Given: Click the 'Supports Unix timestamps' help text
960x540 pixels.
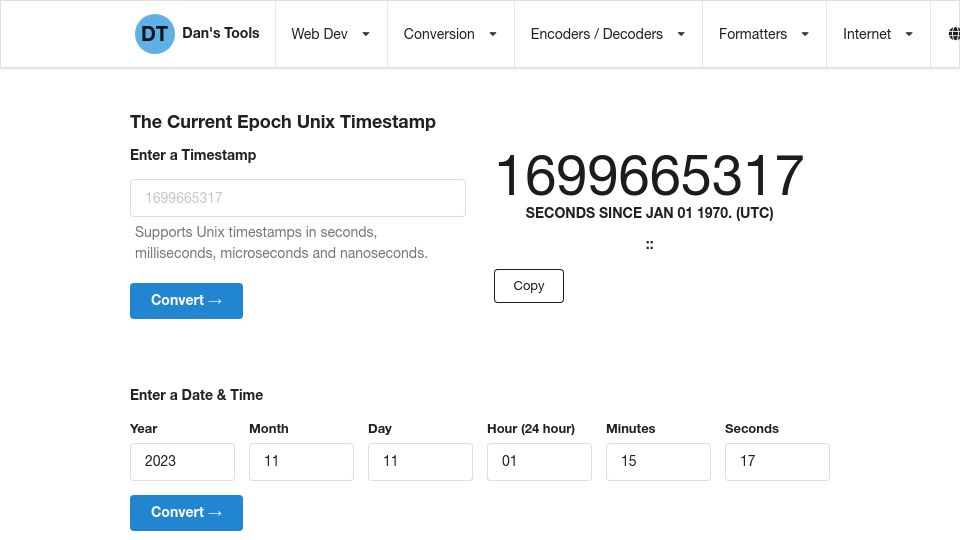Looking at the screenshot, I should coord(281,242).
